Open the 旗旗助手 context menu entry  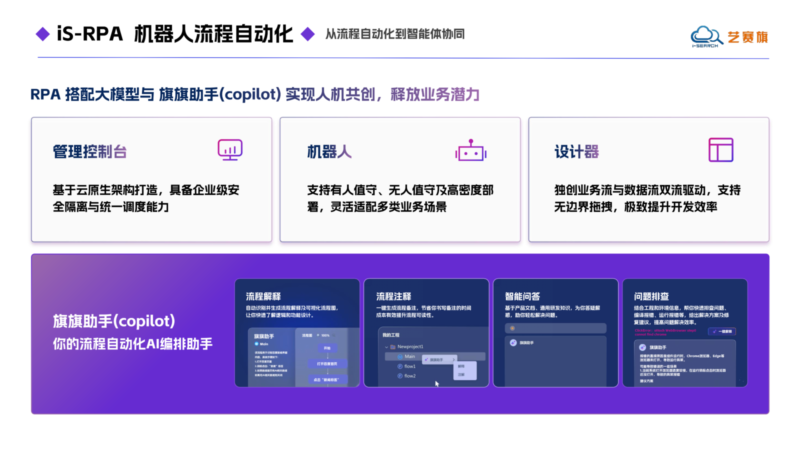pyautogui.click(x=439, y=360)
